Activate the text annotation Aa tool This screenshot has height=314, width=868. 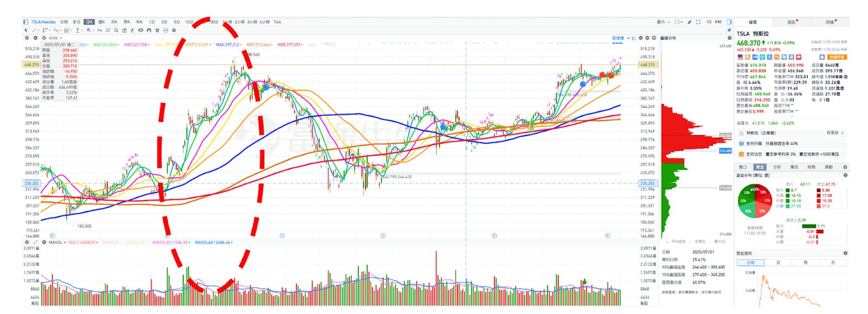(100, 30)
